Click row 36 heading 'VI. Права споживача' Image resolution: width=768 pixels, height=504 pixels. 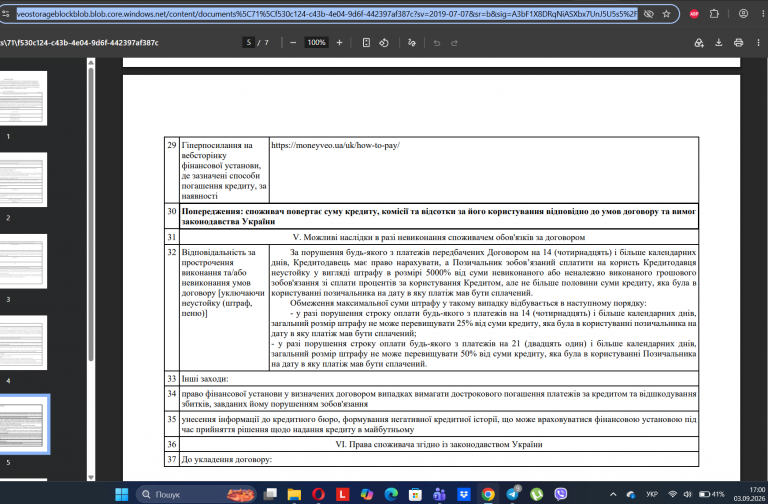pos(438,444)
